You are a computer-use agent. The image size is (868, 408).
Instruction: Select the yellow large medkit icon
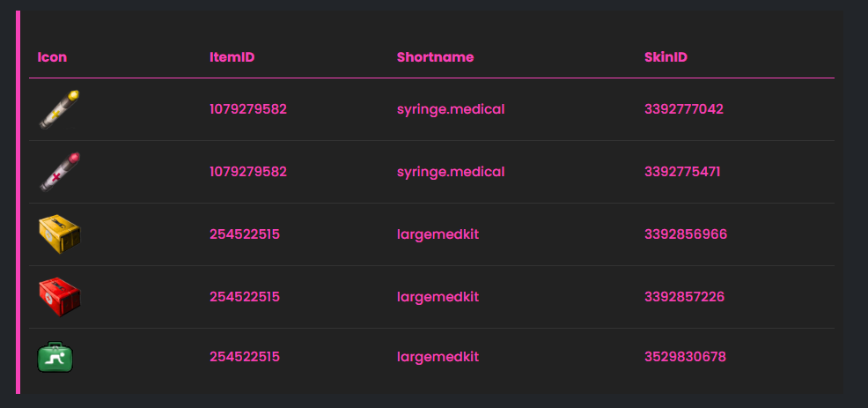click(x=59, y=234)
